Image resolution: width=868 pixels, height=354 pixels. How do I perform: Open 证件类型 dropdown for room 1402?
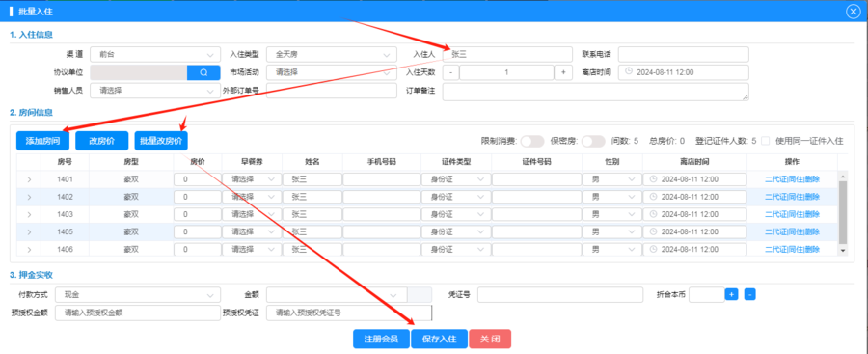(x=455, y=197)
